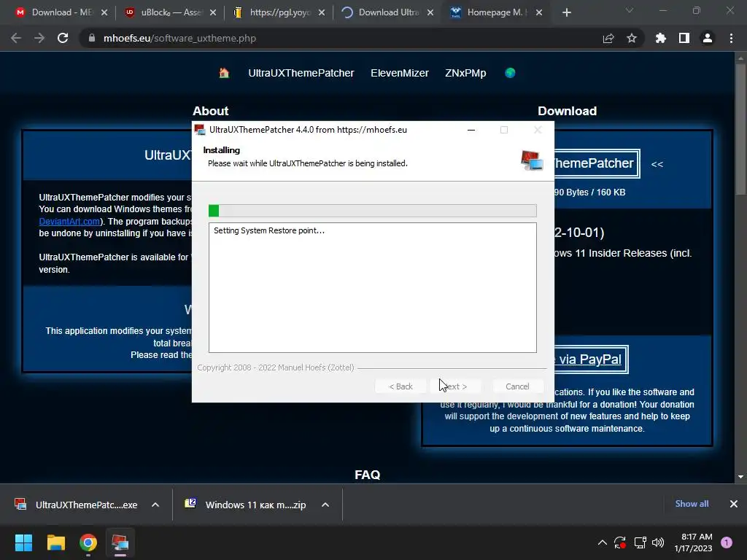Click the browser forward arrow

coord(39,38)
